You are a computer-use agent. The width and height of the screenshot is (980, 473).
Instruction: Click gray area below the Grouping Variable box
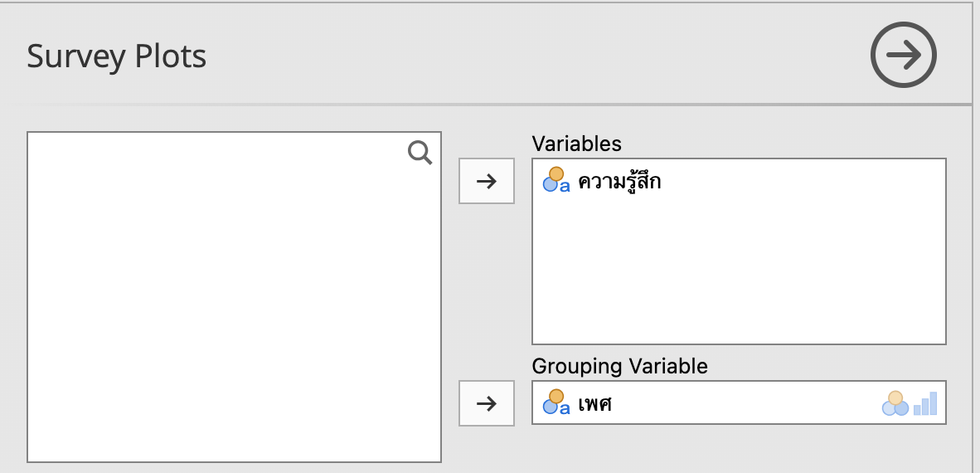pos(738,448)
